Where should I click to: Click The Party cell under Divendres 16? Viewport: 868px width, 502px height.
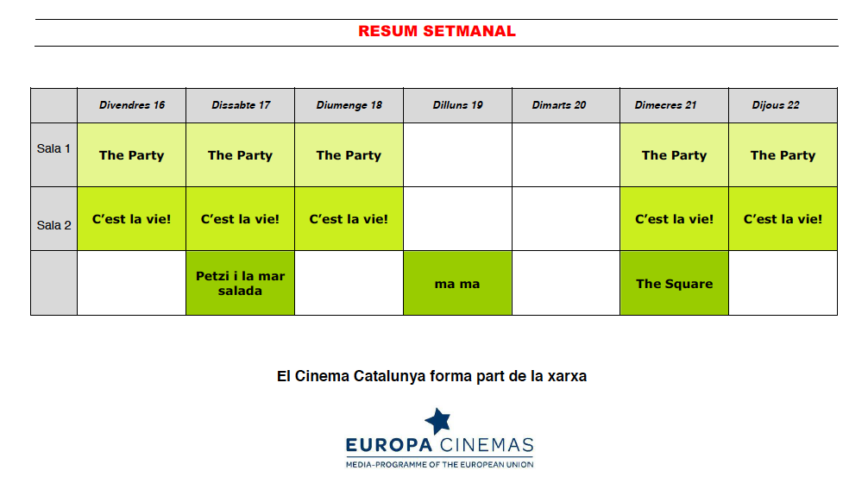click(132, 155)
